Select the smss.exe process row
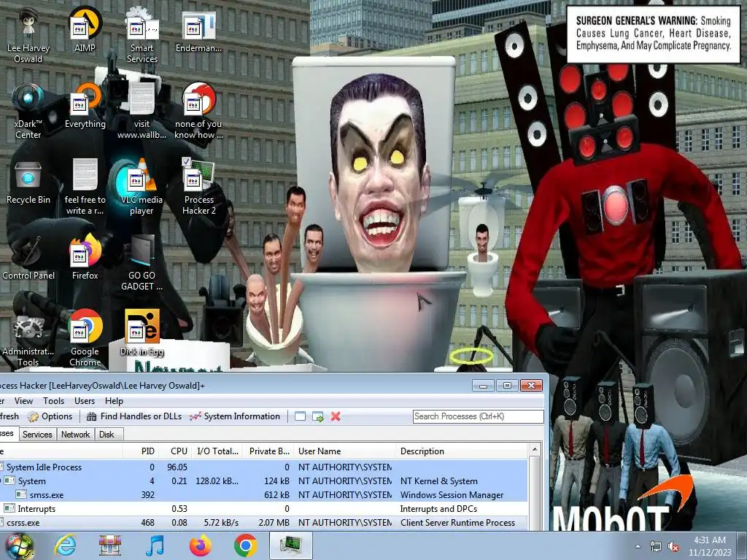 pos(263,495)
